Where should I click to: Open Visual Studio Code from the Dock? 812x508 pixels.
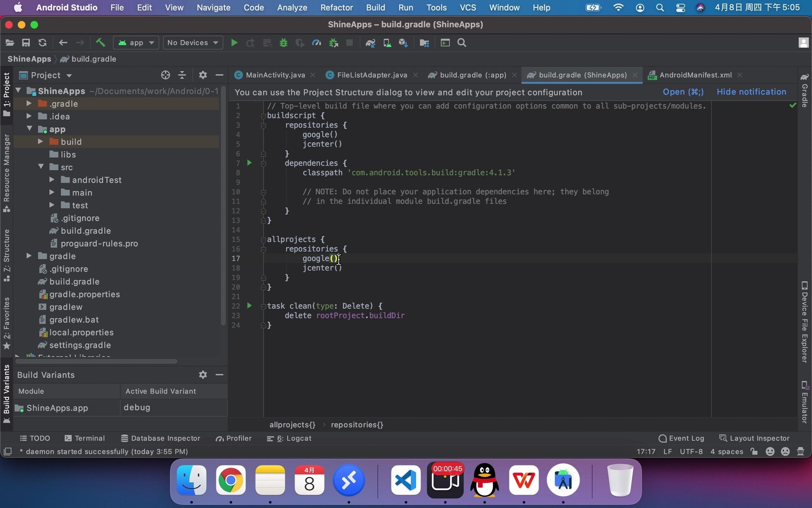point(406,480)
